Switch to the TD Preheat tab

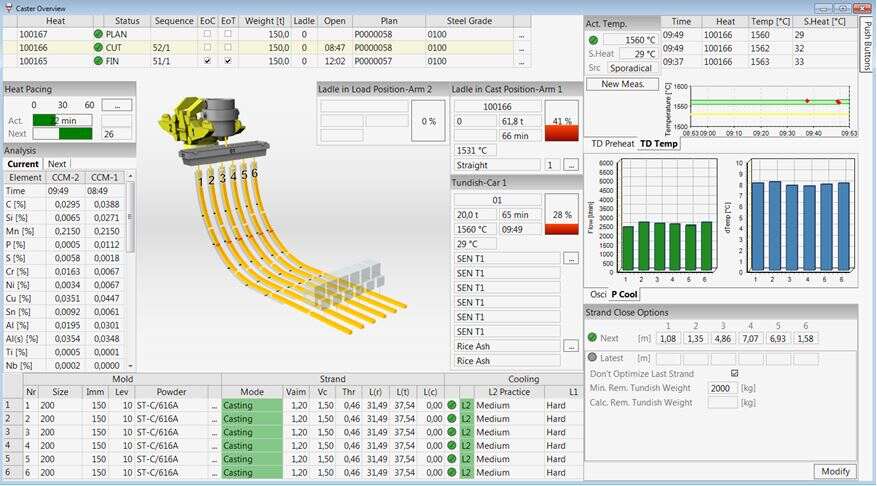(x=612, y=144)
